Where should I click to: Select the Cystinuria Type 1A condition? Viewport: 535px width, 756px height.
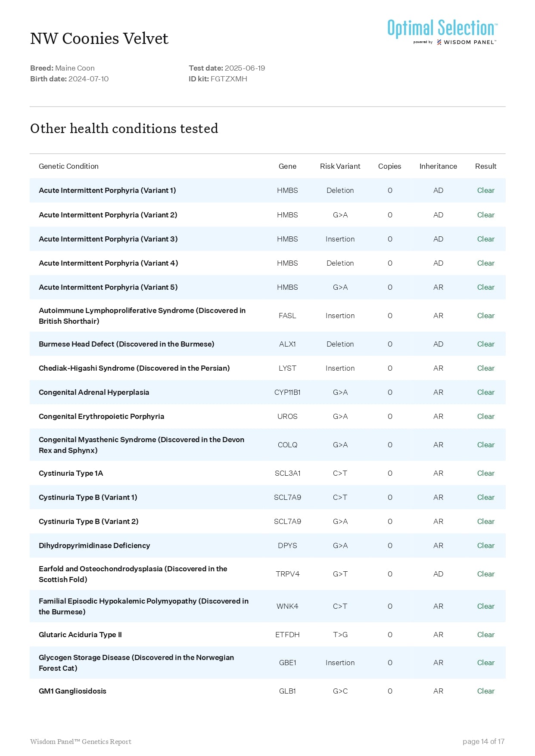(x=71, y=473)
